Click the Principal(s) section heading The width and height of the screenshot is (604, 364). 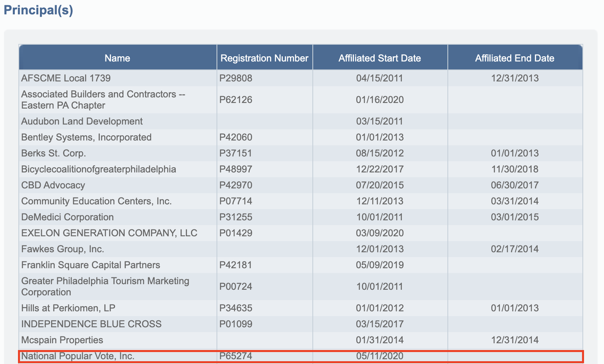point(38,10)
